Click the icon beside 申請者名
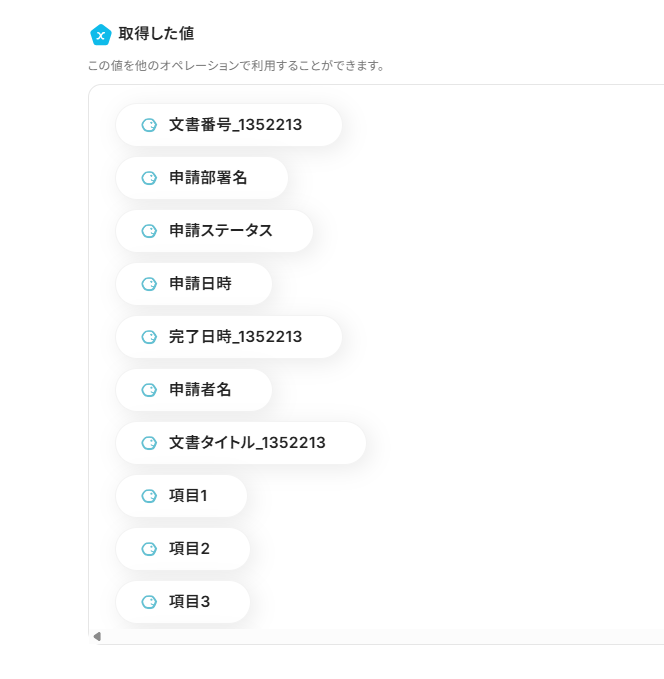Image resolution: width=664 pixels, height=679 pixels. coord(149,390)
